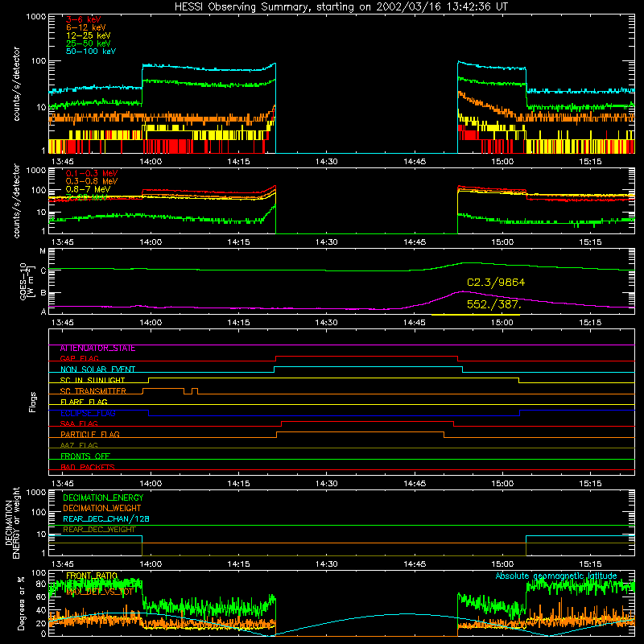The height and width of the screenshot is (644, 644).
Task: Select the 12-25 keV legend label
Action: [88, 35]
